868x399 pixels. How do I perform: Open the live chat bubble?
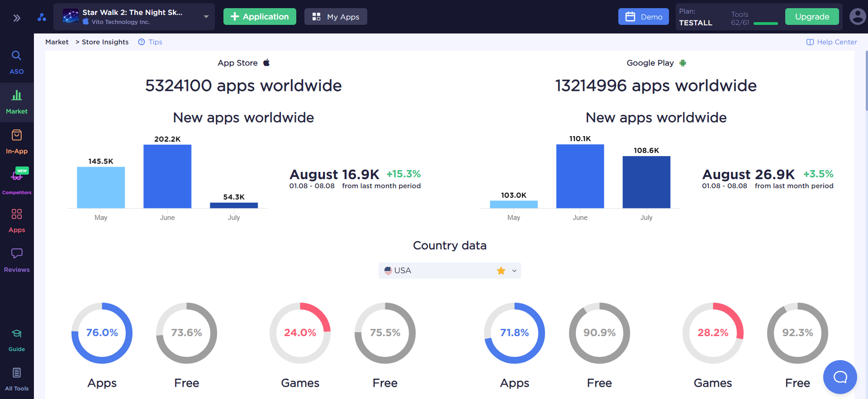tap(840, 377)
